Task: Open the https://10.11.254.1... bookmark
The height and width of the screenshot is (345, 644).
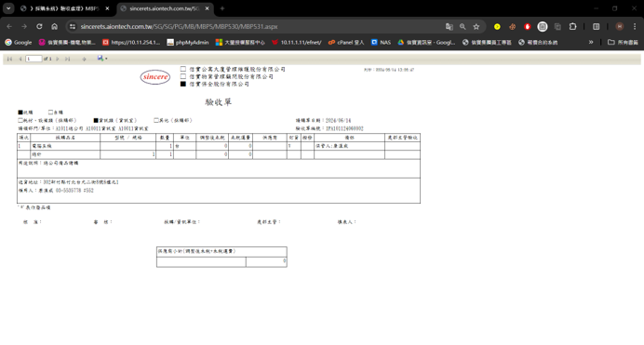Action: click(x=131, y=42)
